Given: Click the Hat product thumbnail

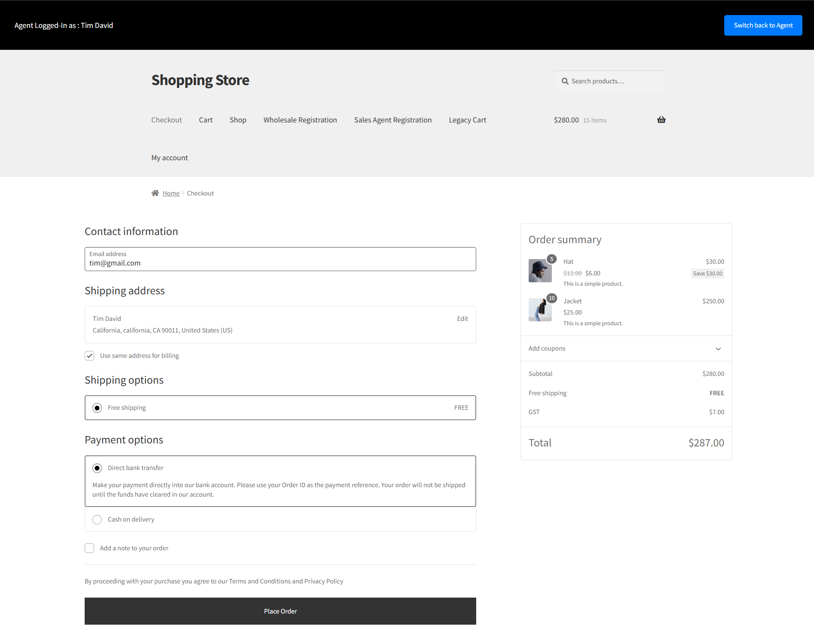Looking at the screenshot, I should click(x=540, y=271).
